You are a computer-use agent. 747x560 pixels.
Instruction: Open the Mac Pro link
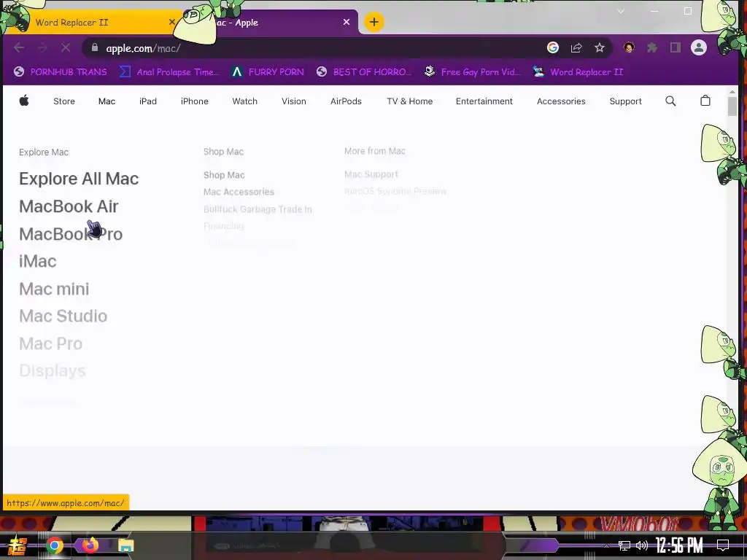(50, 343)
